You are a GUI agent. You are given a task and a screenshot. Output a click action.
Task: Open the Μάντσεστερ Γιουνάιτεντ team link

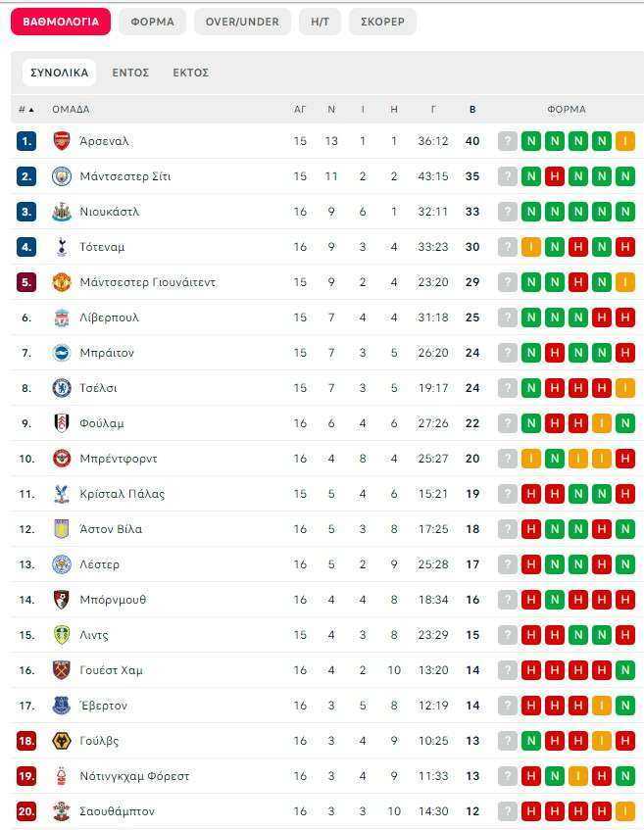[148, 282]
